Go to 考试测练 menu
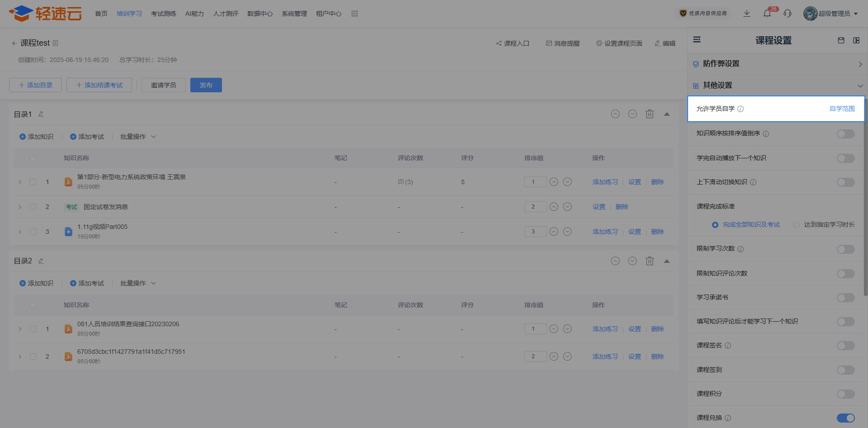This screenshot has width=868, height=428. click(x=164, y=14)
